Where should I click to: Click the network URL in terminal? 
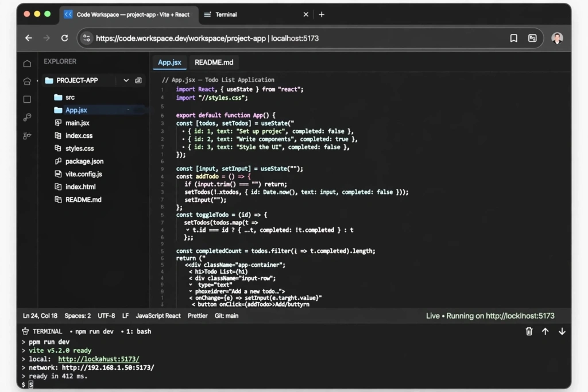coord(108,368)
